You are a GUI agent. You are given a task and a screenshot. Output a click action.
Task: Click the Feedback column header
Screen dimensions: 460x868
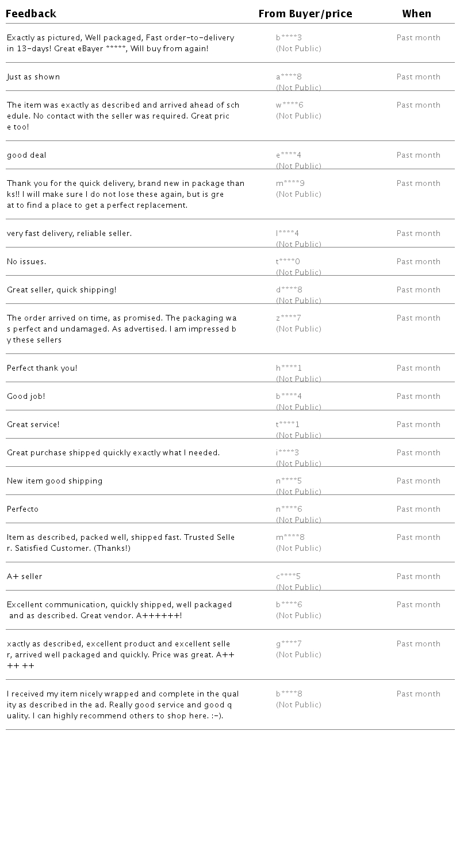(x=31, y=14)
